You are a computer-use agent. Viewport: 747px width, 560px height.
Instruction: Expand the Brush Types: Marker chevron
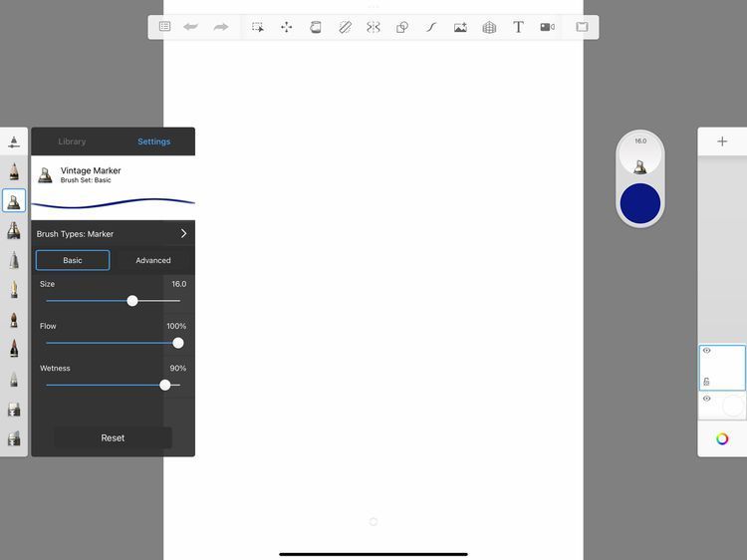pyautogui.click(x=183, y=234)
